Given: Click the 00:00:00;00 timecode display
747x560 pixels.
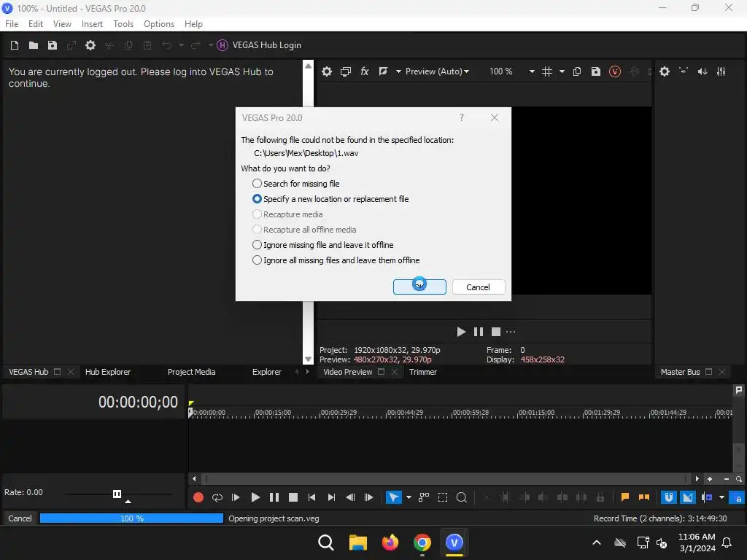Looking at the screenshot, I should click(x=138, y=402).
